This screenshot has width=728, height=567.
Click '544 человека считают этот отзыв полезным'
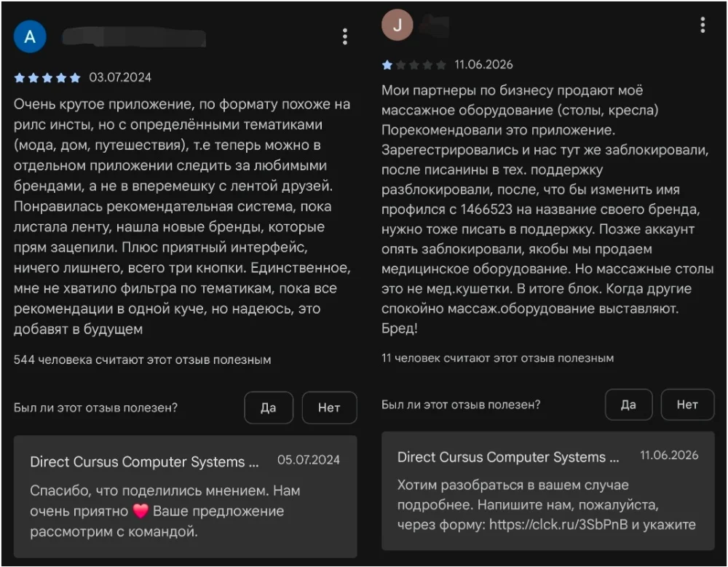[x=142, y=360]
